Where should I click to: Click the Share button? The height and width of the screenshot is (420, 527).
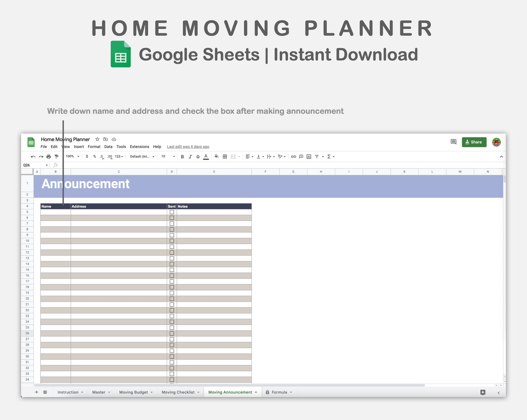[x=474, y=142]
